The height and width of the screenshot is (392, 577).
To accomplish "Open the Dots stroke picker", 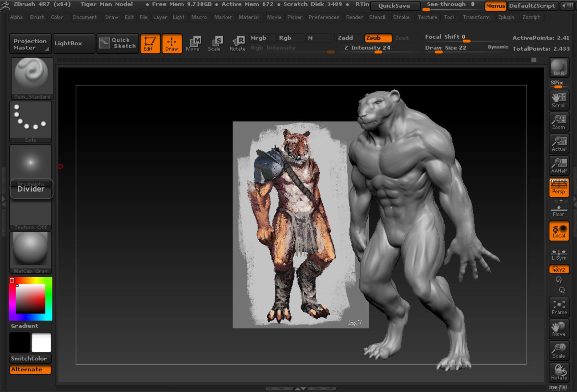I will pyautogui.click(x=31, y=122).
